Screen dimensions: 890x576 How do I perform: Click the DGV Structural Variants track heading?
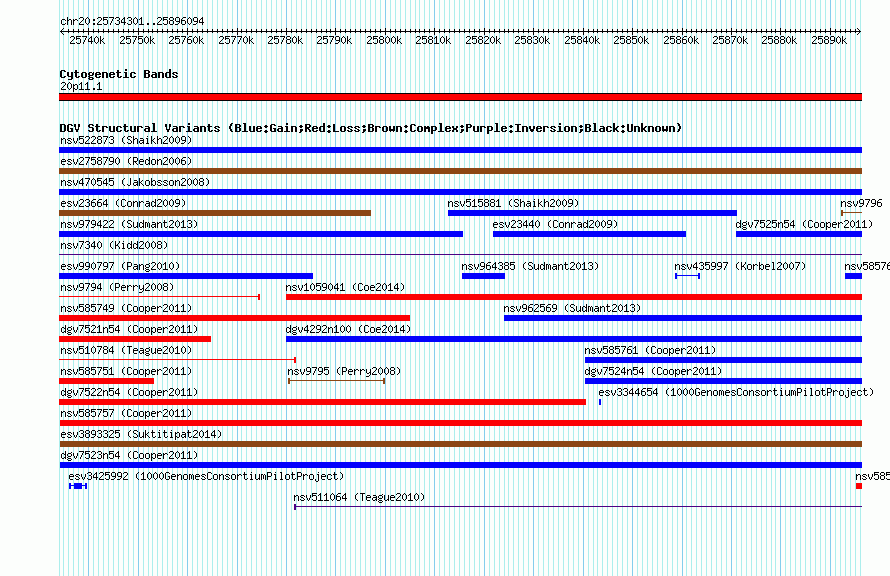[x=370, y=128]
